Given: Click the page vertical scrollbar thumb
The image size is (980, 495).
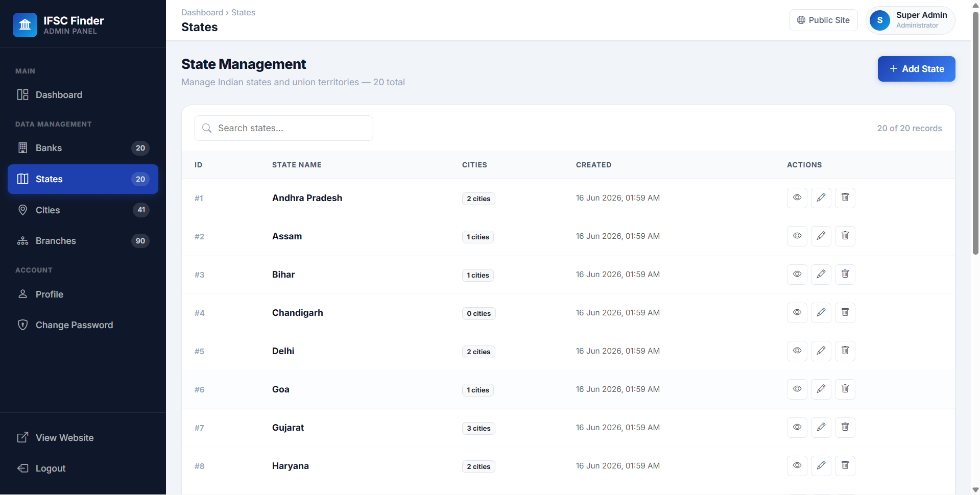Looking at the screenshot, I should pyautogui.click(x=975, y=133).
